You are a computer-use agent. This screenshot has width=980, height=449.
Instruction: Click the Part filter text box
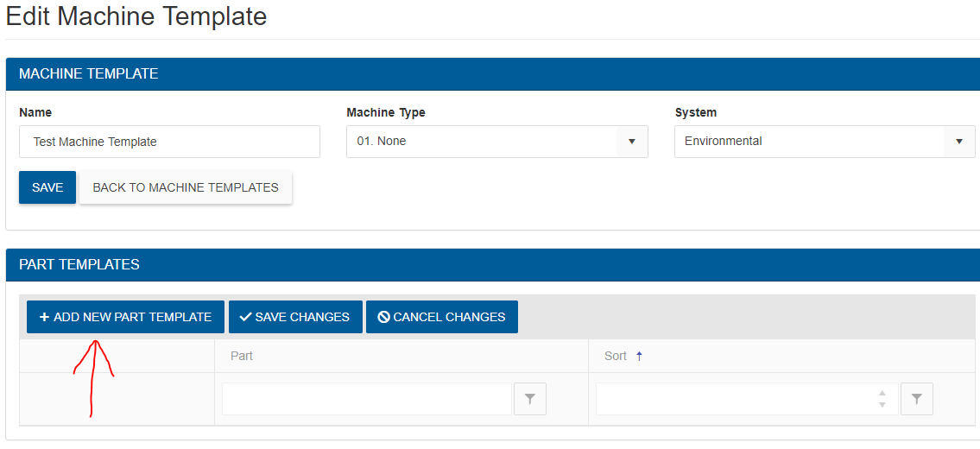click(367, 399)
